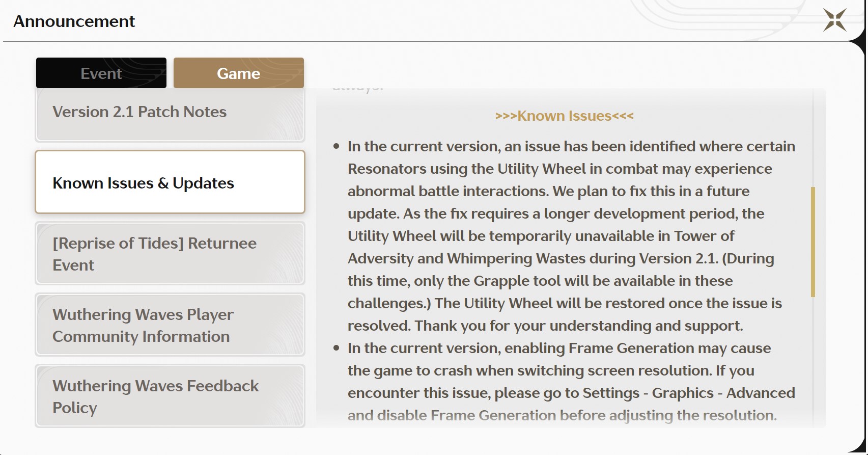This screenshot has width=868, height=455.
Task: Select Known Issues & Updates entry
Action: (170, 182)
